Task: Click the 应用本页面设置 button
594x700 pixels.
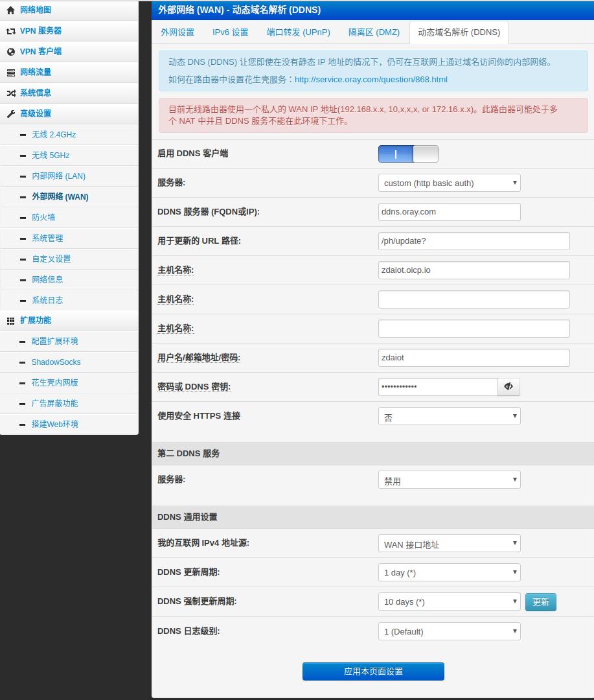Action: click(x=373, y=671)
